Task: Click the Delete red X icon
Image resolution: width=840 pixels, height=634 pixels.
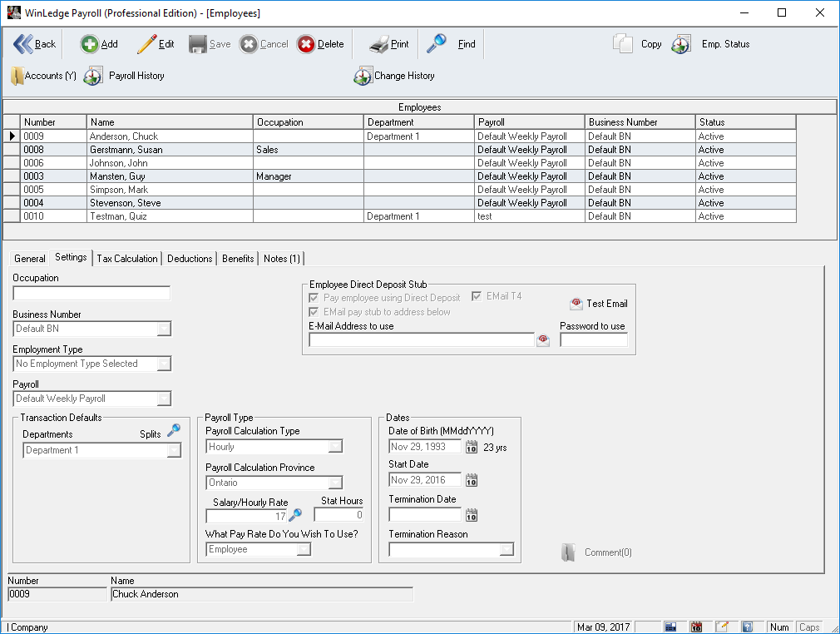Action: coord(306,44)
